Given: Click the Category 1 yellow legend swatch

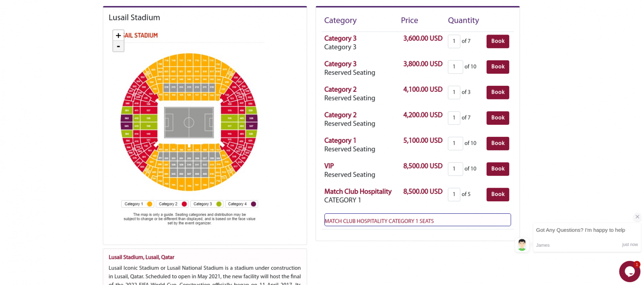Looking at the screenshot, I should coord(150,204).
